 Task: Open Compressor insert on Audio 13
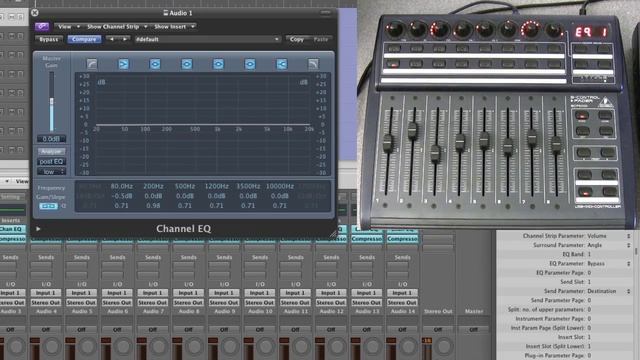(x=367, y=239)
